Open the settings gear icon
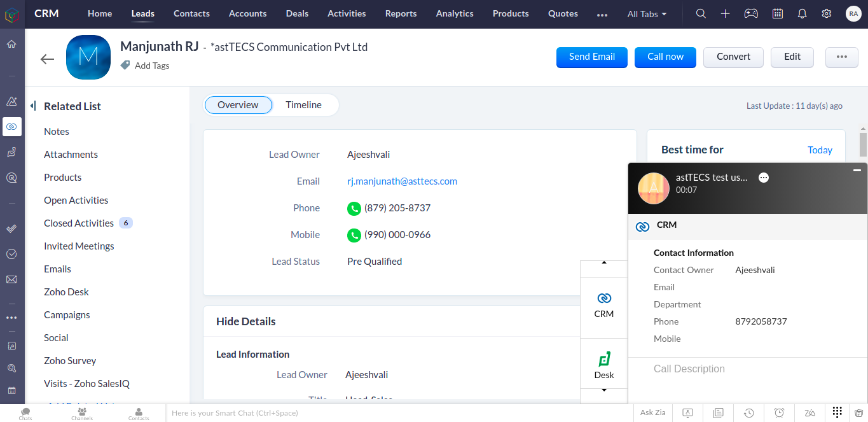This screenshot has width=868, height=422. [826, 13]
